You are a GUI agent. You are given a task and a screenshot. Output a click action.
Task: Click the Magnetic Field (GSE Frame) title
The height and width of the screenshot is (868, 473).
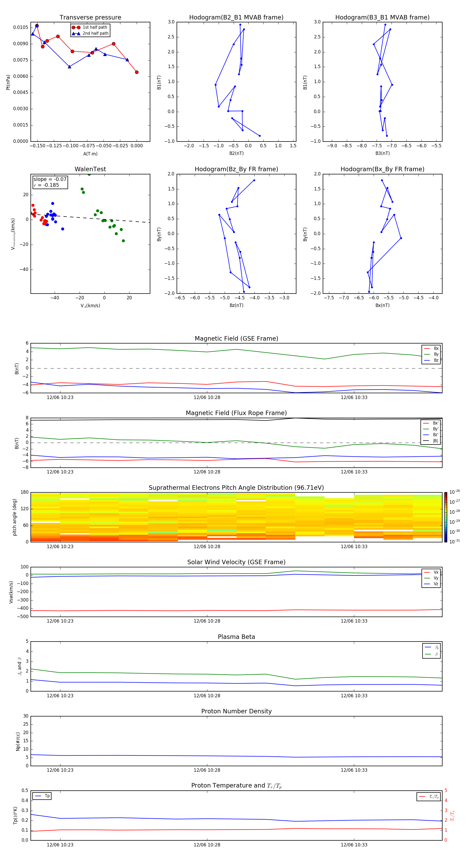point(236,339)
